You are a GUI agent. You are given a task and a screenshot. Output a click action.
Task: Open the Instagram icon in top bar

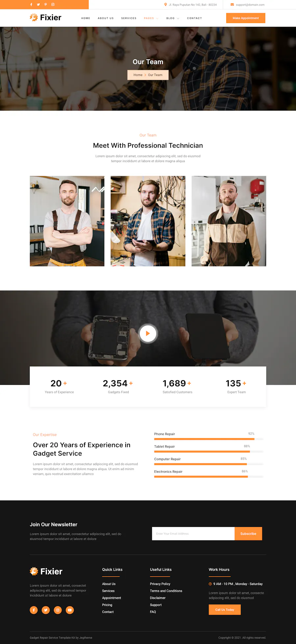pyautogui.click(x=53, y=5)
